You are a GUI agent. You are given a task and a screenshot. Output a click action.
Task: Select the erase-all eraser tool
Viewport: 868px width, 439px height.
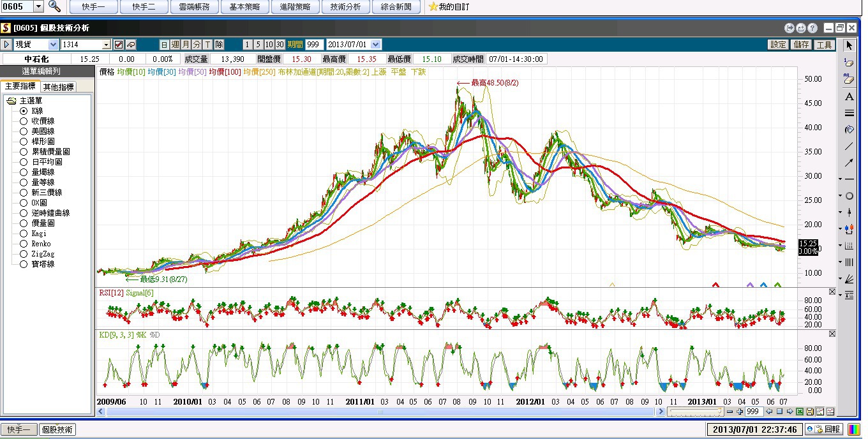tap(849, 79)
